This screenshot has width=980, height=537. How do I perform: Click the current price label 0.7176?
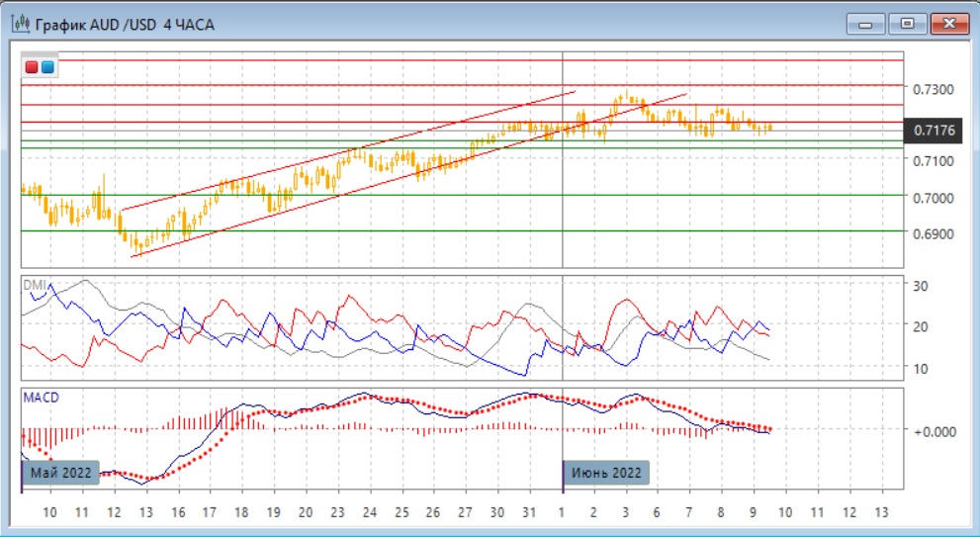(x=935, y=130)
